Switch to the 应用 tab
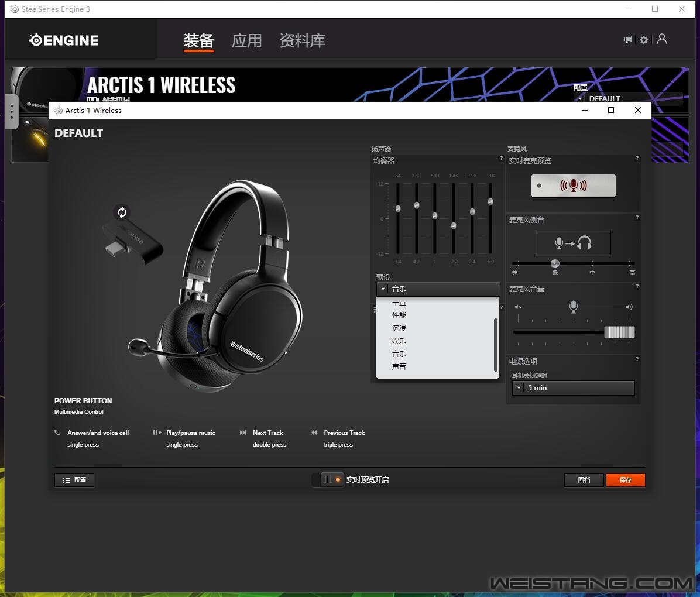700x597 pixels. tap(246, 40)
